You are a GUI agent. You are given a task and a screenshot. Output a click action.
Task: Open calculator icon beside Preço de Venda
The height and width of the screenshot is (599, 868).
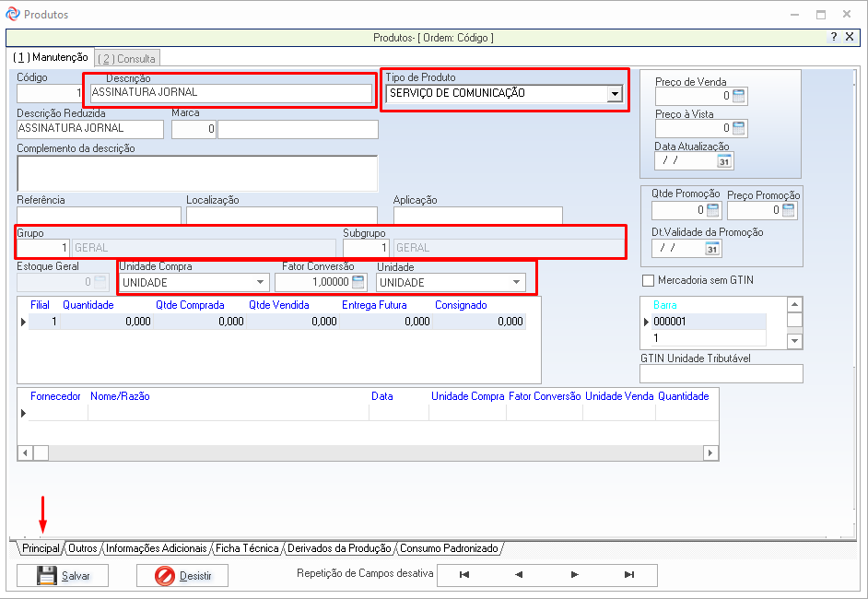point(739,96)
